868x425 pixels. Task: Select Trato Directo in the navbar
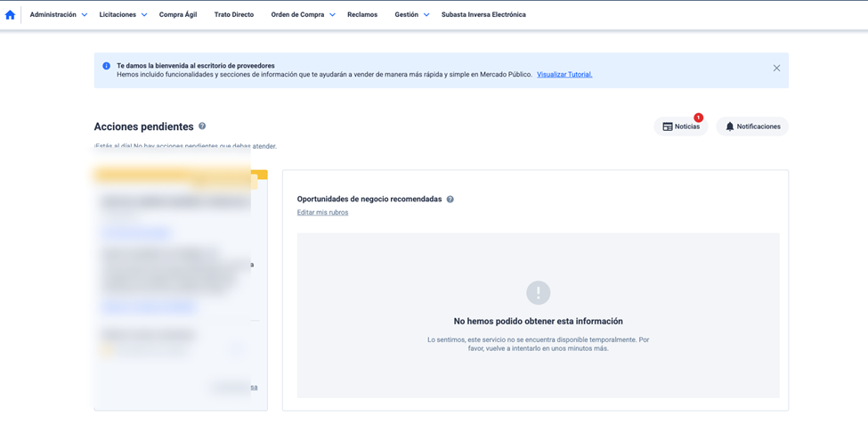(233, 15)
